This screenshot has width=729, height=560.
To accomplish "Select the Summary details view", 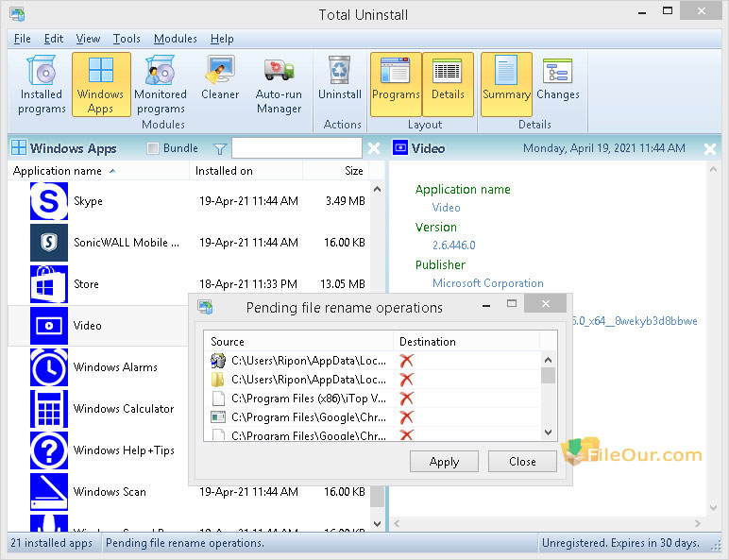I will (506, 84).
